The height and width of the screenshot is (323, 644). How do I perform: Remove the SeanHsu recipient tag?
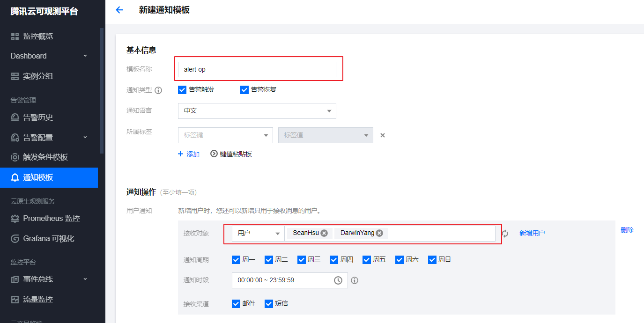tap(324, 233)
